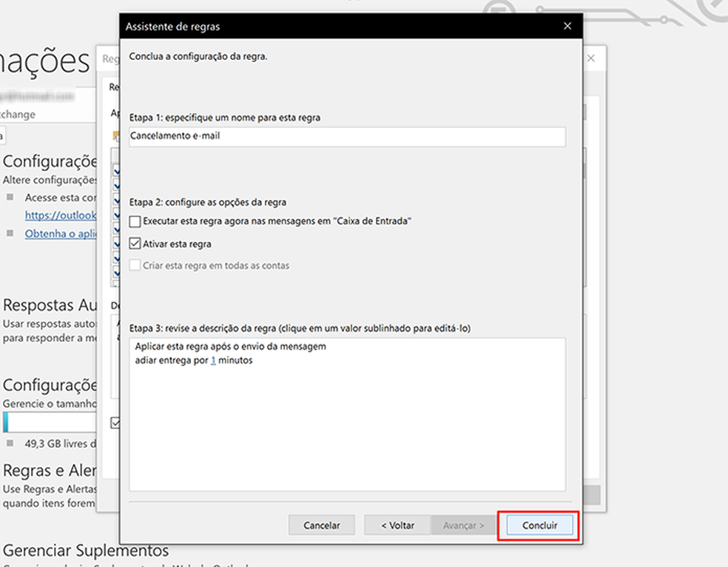Select the 'Regras e Alertas' heading
This screenshot has width=728, height=567.
point(50,470)
